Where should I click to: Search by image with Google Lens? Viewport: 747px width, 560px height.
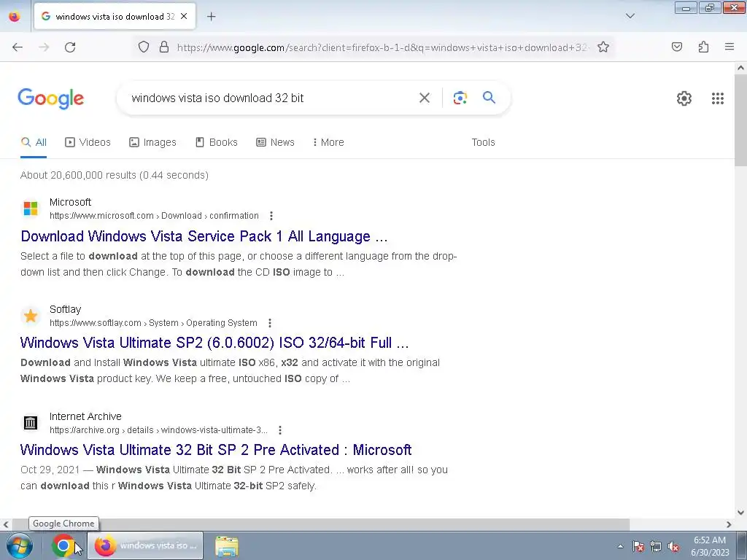point(460,98)
